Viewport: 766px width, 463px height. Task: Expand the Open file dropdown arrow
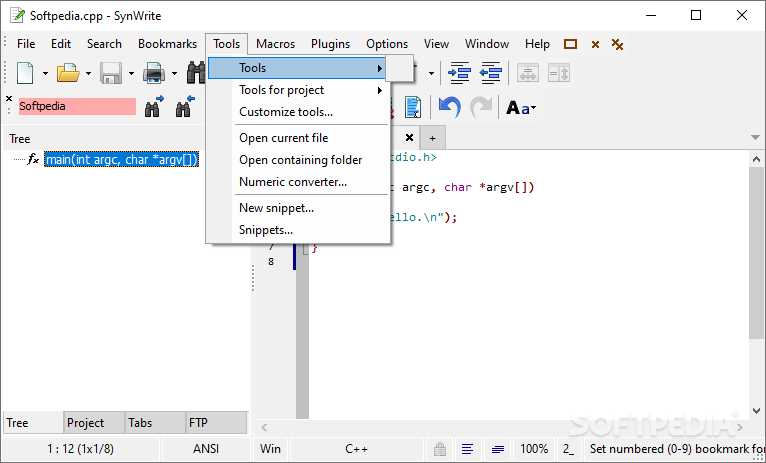[88, 74]
